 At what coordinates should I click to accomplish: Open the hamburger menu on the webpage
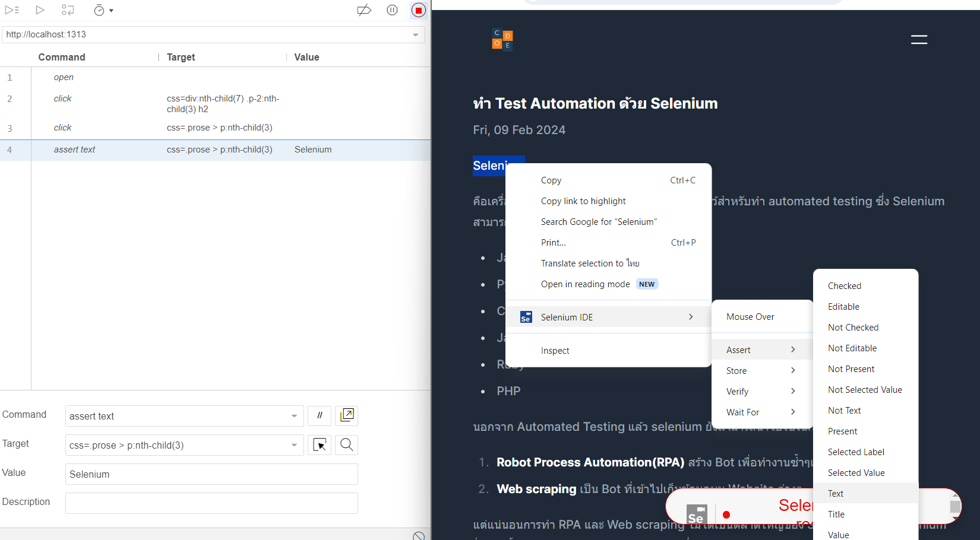(x=919, y=40)
